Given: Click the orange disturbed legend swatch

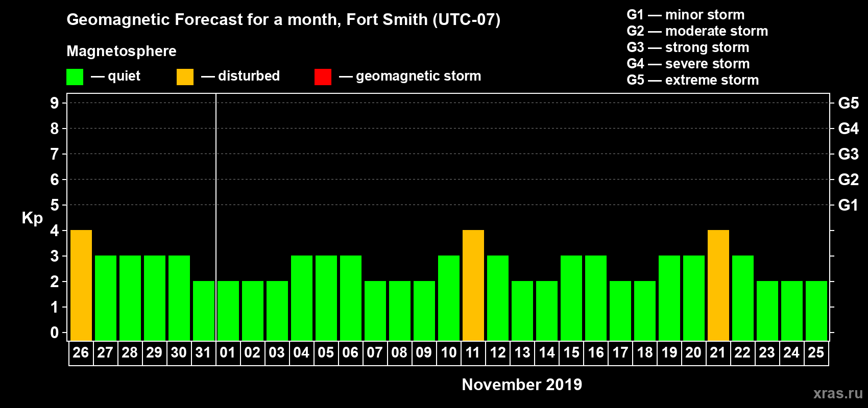Looking at the screenshot, I should (185, 77).
